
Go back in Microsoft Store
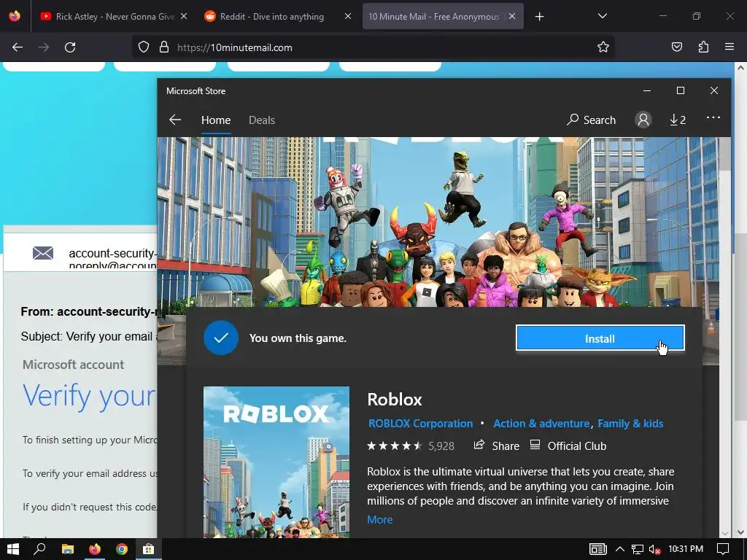(x=175, y=120)
